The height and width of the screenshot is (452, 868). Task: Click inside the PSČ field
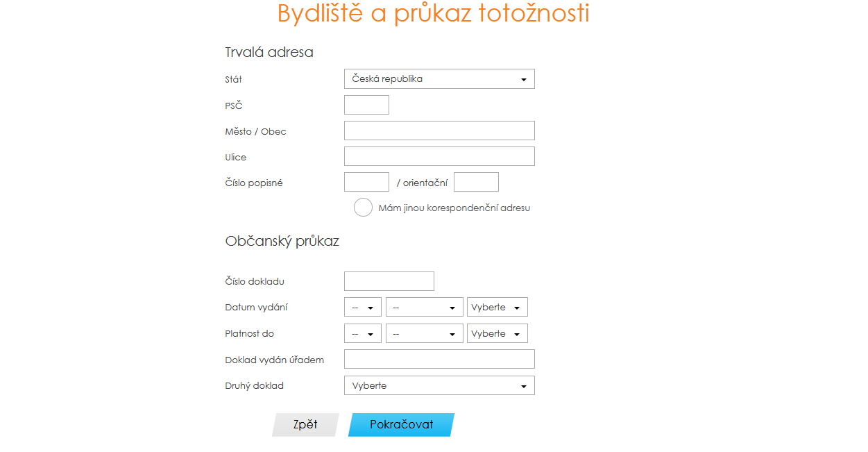tap(366, 104)
